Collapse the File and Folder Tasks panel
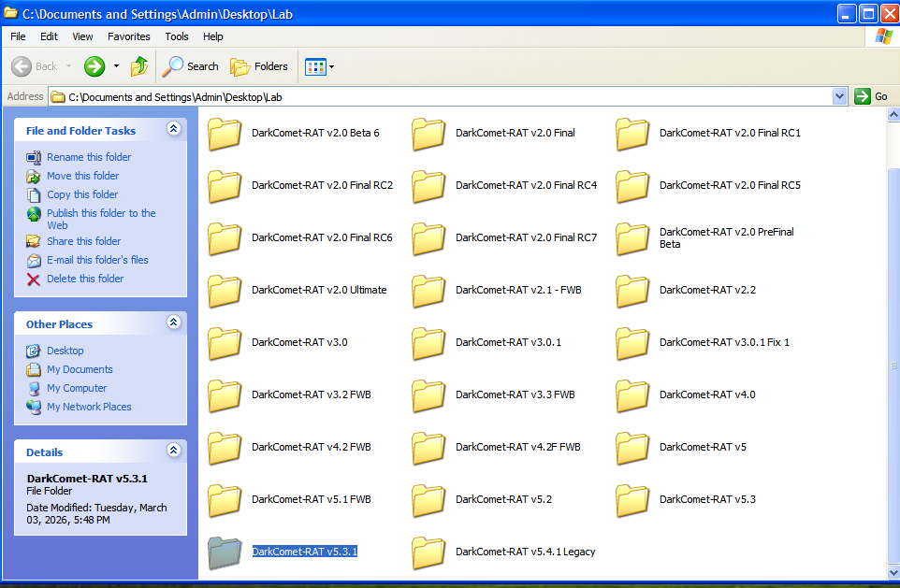Image resolution: width=900 pixels, height=588 pixels. [173, 130]
